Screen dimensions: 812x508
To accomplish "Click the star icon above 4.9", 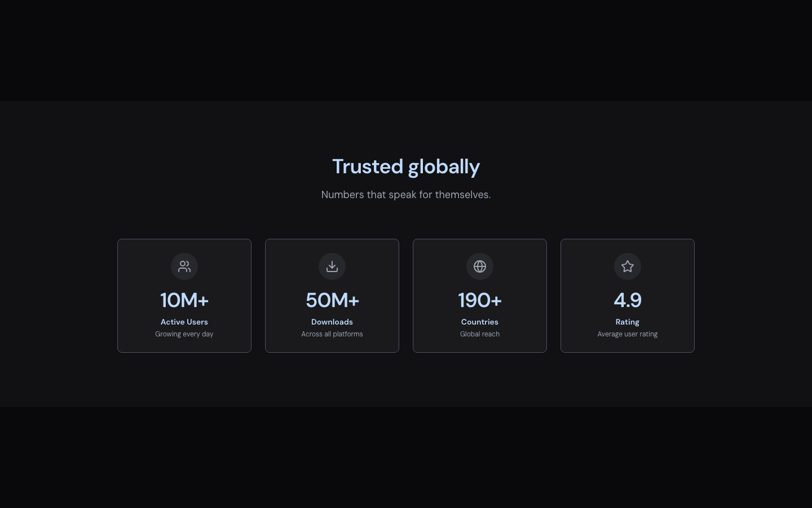I will pyautogui.click(x=628, y=266).
